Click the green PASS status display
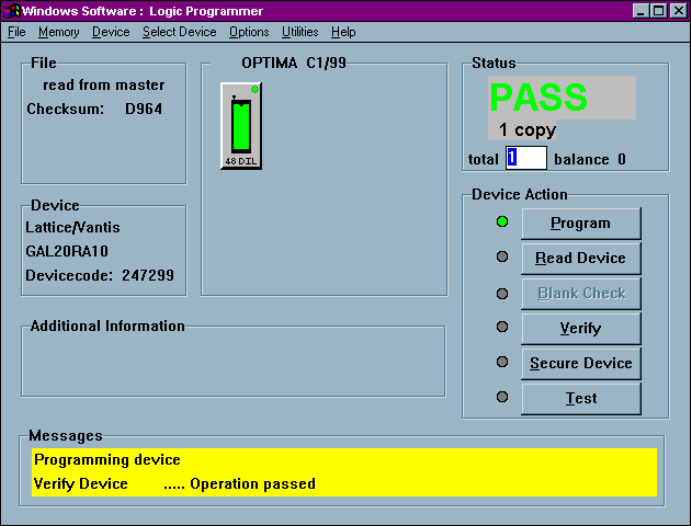Image resolution: width=691 pixels, height=526 pixels. (561, 98)
